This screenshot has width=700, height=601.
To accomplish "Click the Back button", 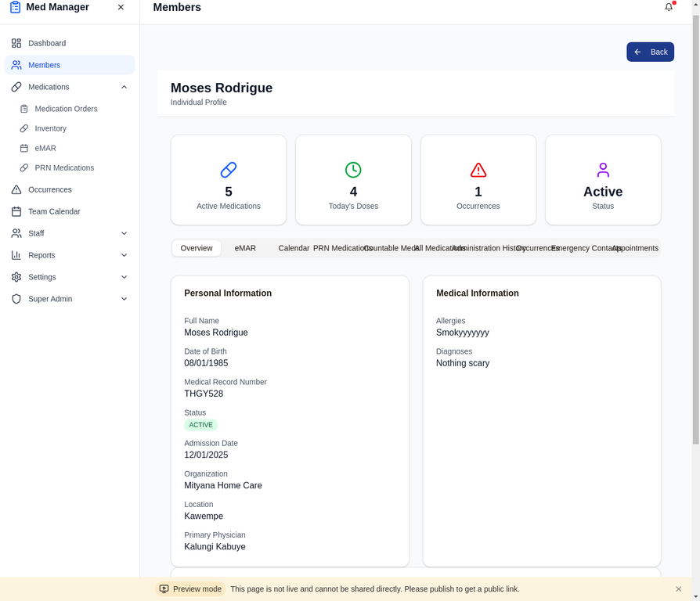I will click(651, 52).
